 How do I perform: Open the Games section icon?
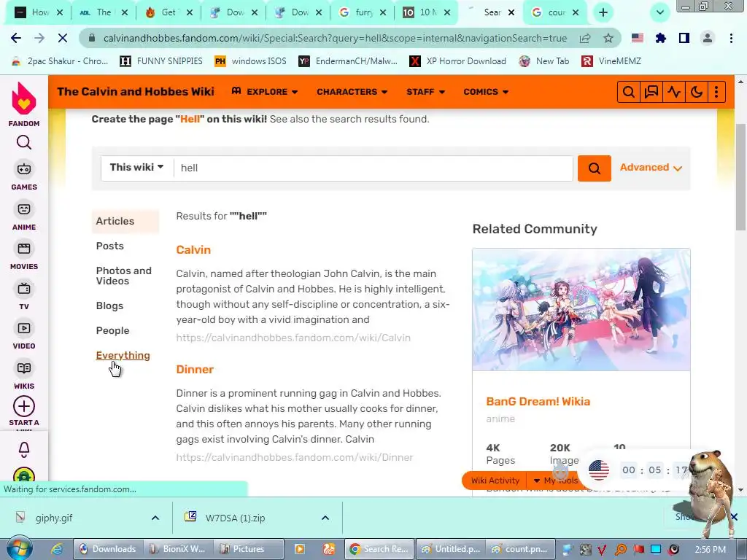24,169
